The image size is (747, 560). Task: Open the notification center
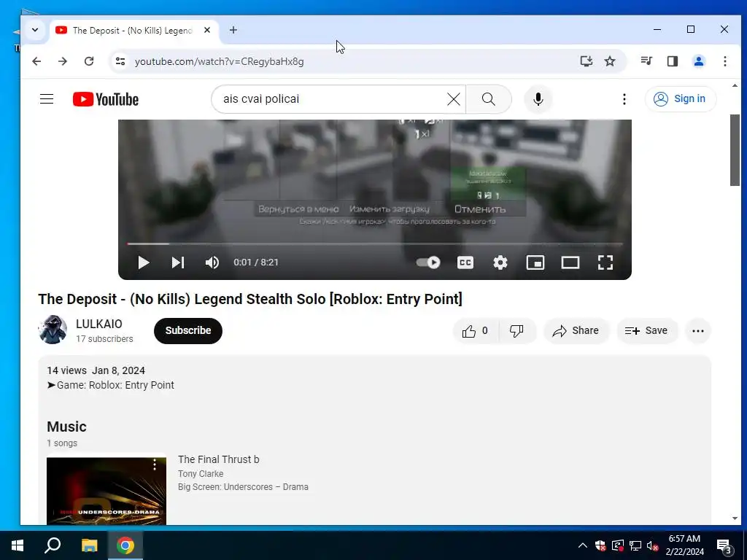coord(724,546)
